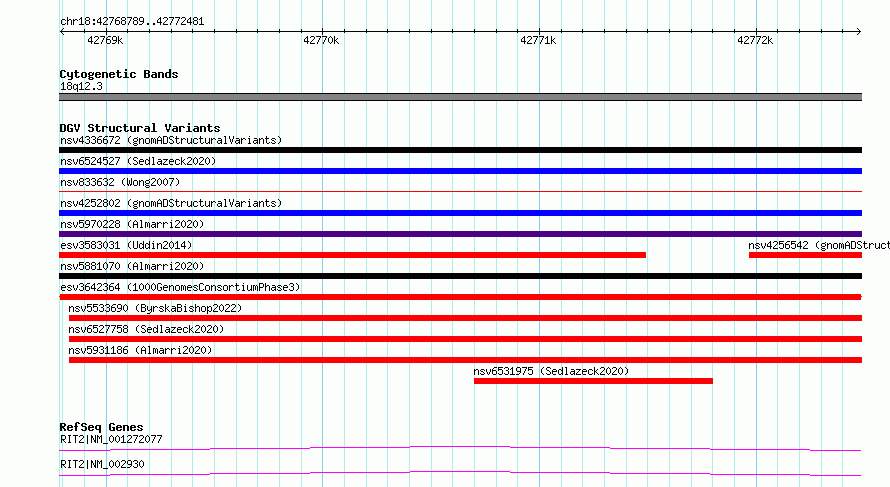The height and width of the screenshot is (487, 890).
Task: Select the short red bar below the nsv6531975 label
Action: pyautogui.click(x=593, y=381)
